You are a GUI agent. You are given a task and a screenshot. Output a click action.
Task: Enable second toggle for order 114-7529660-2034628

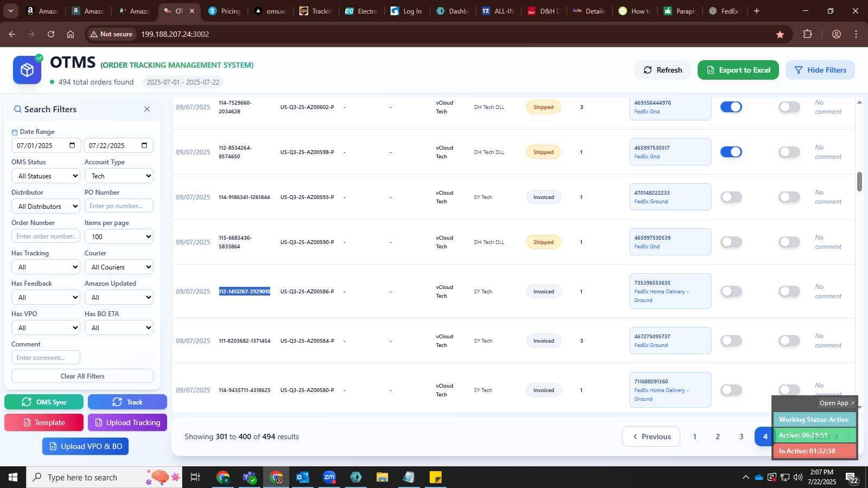click(x=789, y=107)
